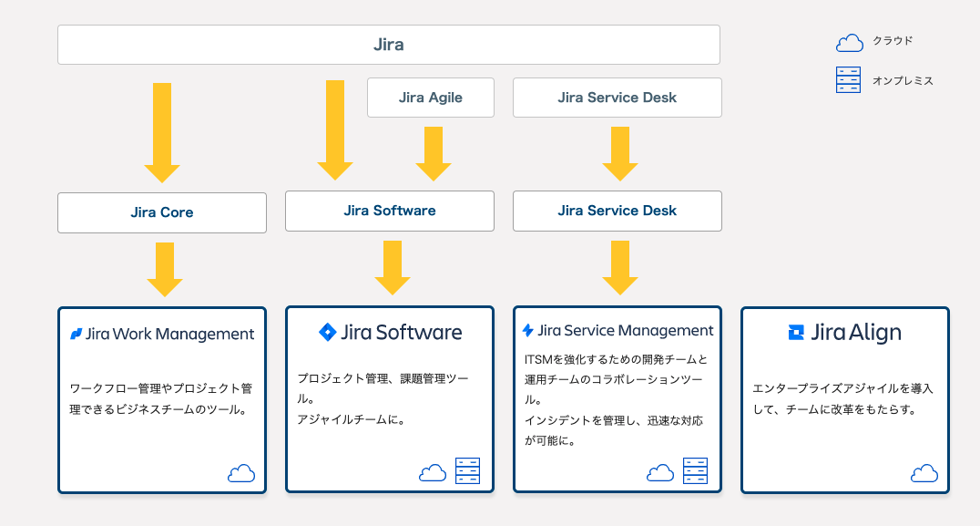Viewport: 980px width, 526px height.
Task: Click the アジャイルチームに text line
Action: 352,419
